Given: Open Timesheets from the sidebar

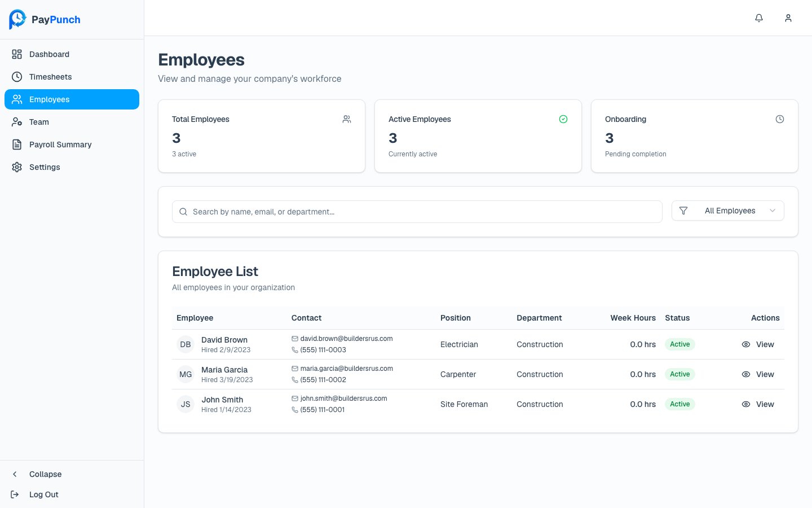Looking at the screenshot, I should click(72, 77).
